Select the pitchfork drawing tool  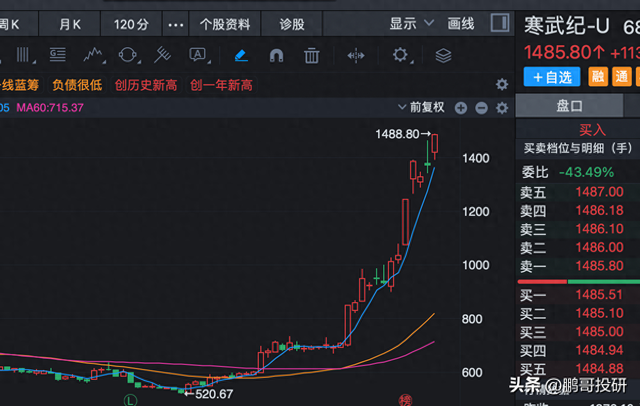162,55
